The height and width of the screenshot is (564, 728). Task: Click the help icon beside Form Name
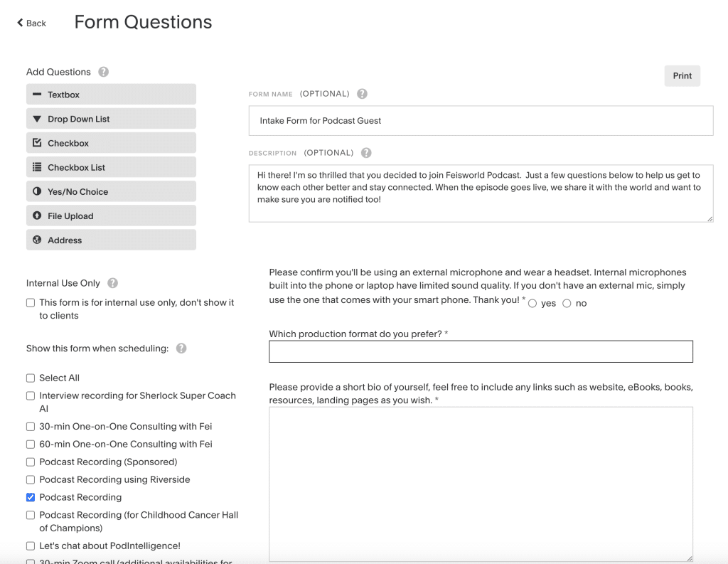362,94
